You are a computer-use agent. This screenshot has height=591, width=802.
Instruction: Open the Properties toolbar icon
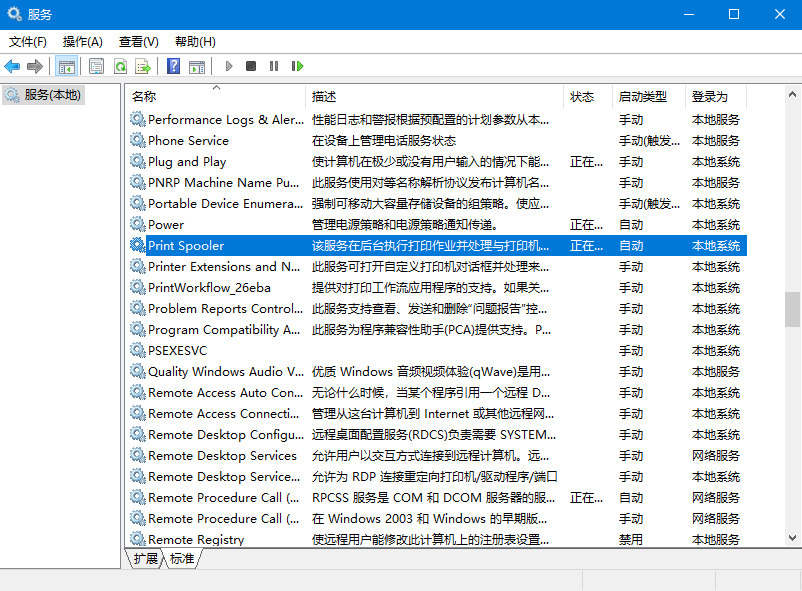pos(96,66)
